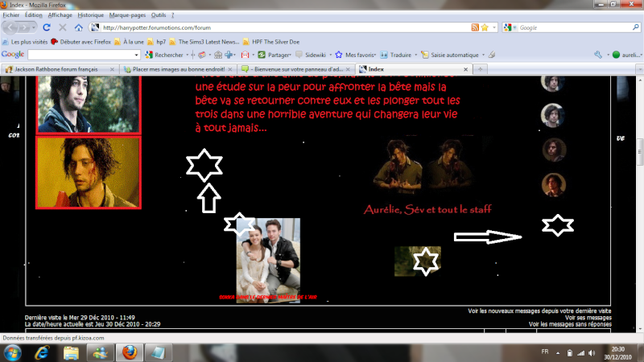Open the aureli account dropdown
The width and height of the screenshot is (644, 362).
pyautogui.click(x=627, y=55)
